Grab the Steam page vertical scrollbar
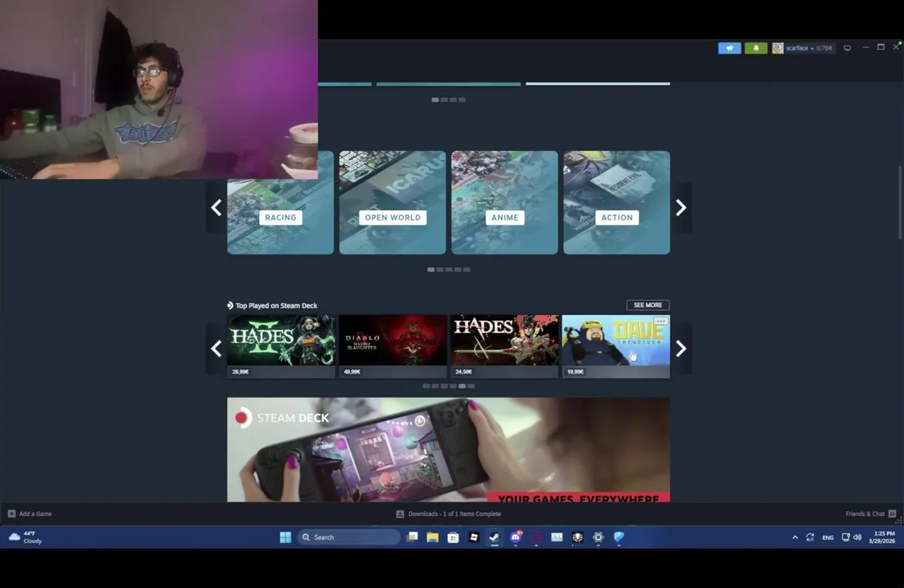 tap(899, 203)
